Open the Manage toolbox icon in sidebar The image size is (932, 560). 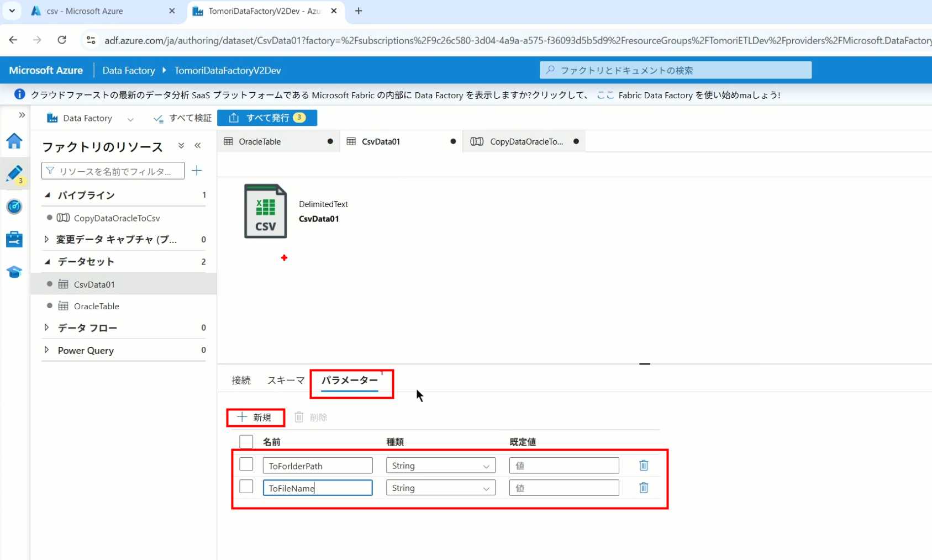tap(14, 239)
